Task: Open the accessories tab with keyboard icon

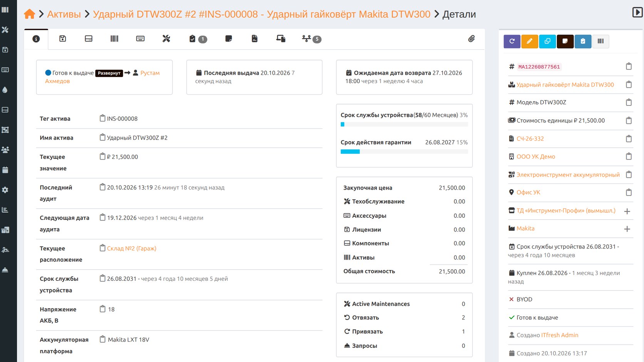Action: [x=140, y=38]
